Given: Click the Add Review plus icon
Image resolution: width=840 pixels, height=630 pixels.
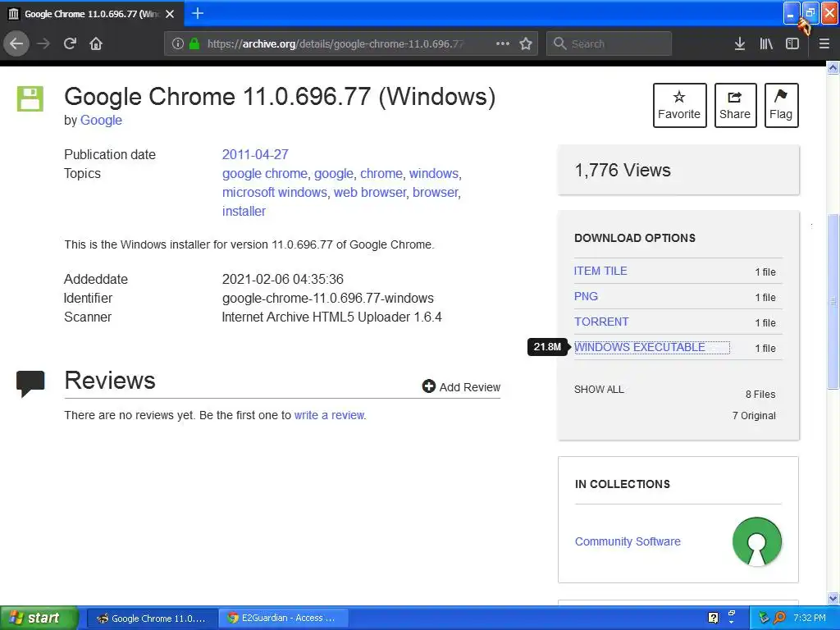Looking at the screenshot, I should pos(428,386).
